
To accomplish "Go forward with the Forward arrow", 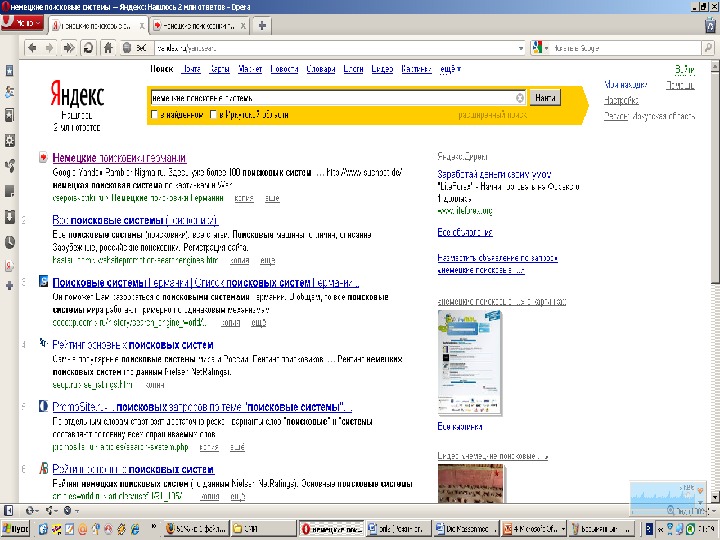I will 50,48.
